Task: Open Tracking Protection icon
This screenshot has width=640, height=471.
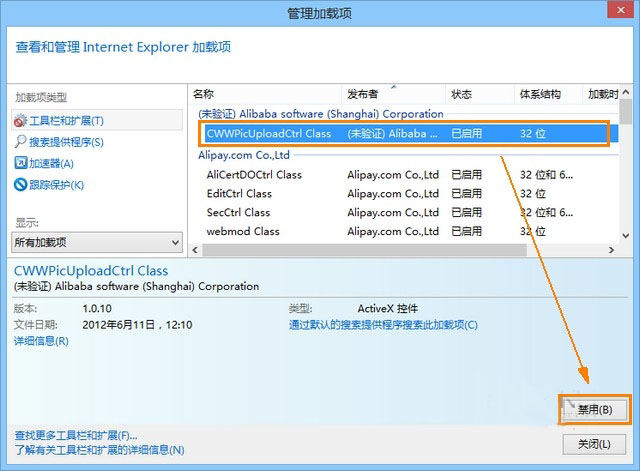Action: pos(20,184)
